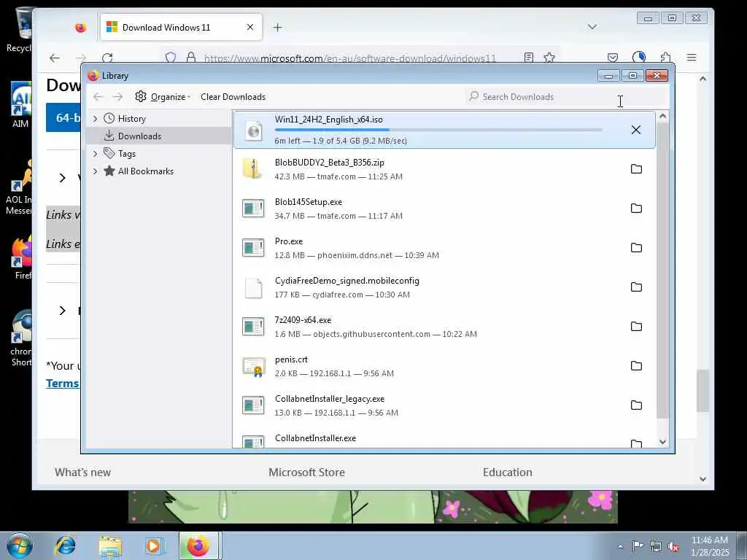
Task: Click the Win11 ISO download progress bar
Action: pyautogui.click(x=438, y=130)
